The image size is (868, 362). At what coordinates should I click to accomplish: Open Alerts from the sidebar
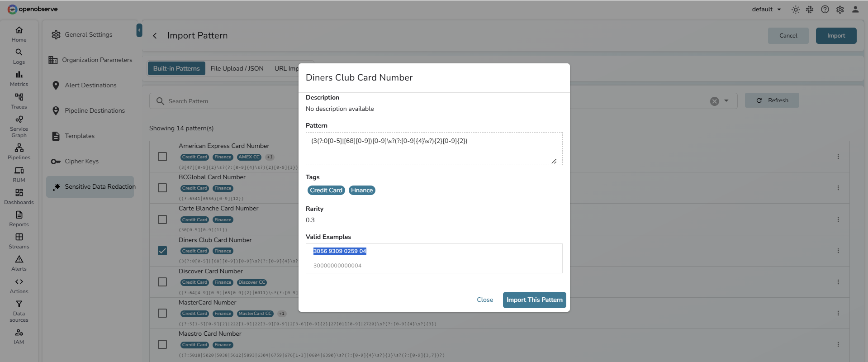[19, 263]
